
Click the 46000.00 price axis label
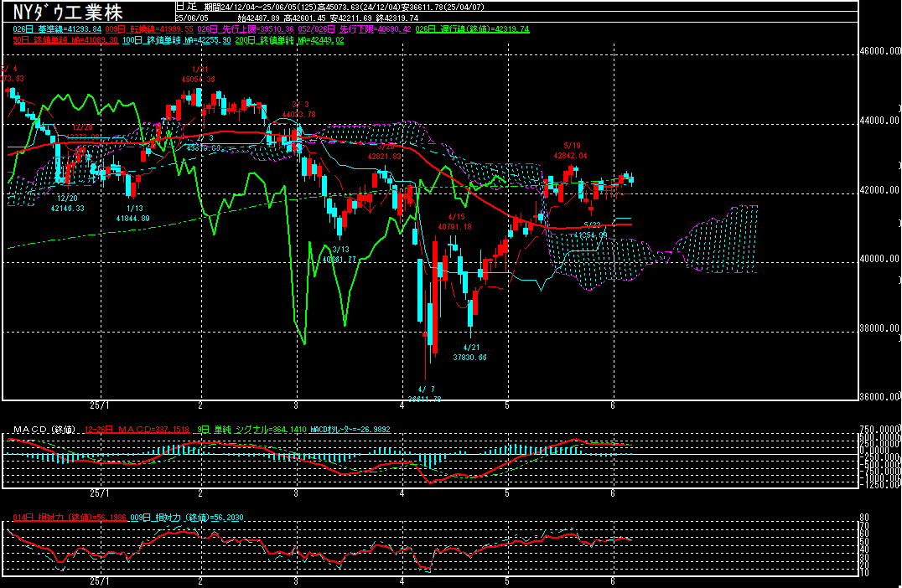(879, 50)
